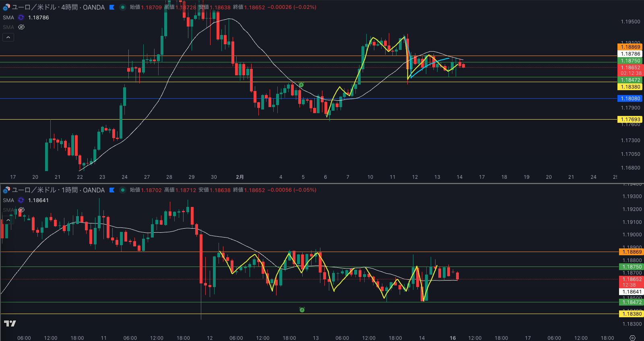This screenshot has height=341, width=644.
Task: Click the purple SMA refresh icon on the 1-hour chart
Action: click(21, 200)
